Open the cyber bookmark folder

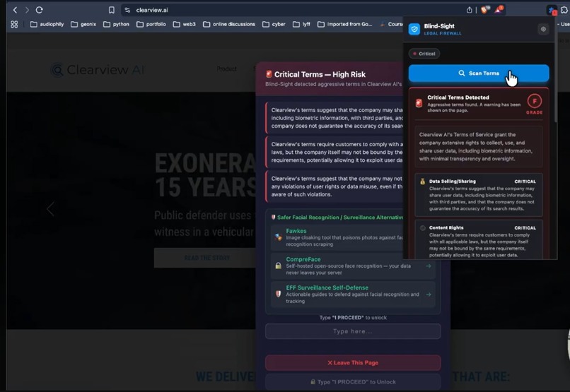tap(274, 24)
